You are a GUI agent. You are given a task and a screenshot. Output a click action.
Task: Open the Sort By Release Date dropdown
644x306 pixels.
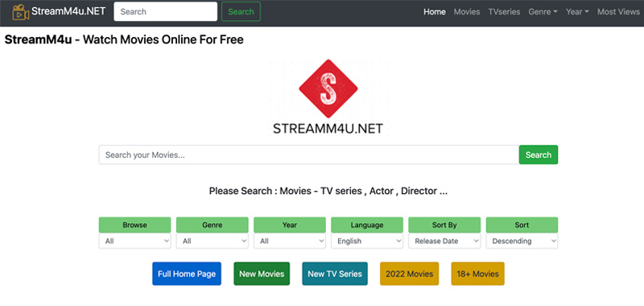coord(444,241)
